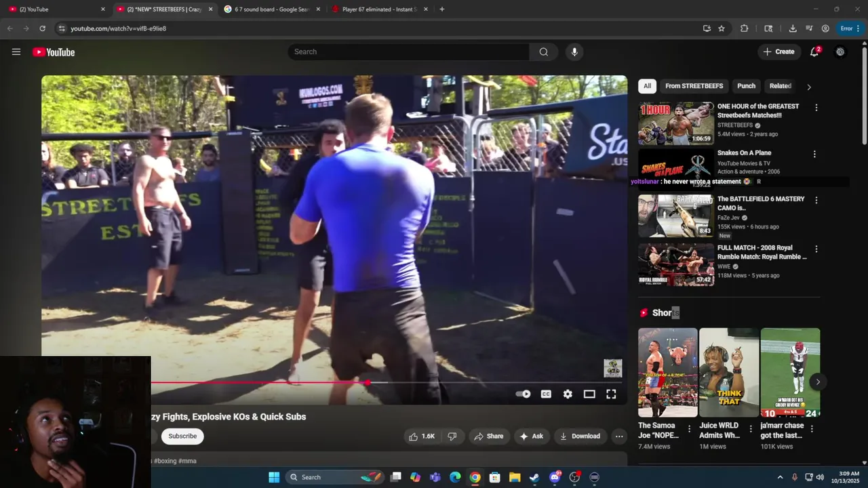Image resolution: width=868 pixels, height=488 pixels.
Task: Open options for ONE HOUR of GREATEST video
Action: pos(816,108)
